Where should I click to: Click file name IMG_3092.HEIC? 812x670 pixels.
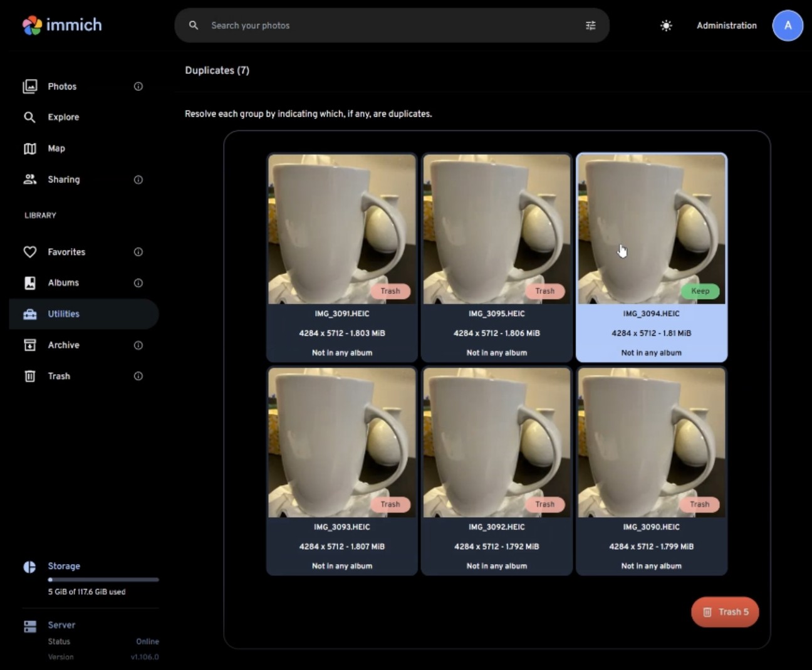[497, 527]
